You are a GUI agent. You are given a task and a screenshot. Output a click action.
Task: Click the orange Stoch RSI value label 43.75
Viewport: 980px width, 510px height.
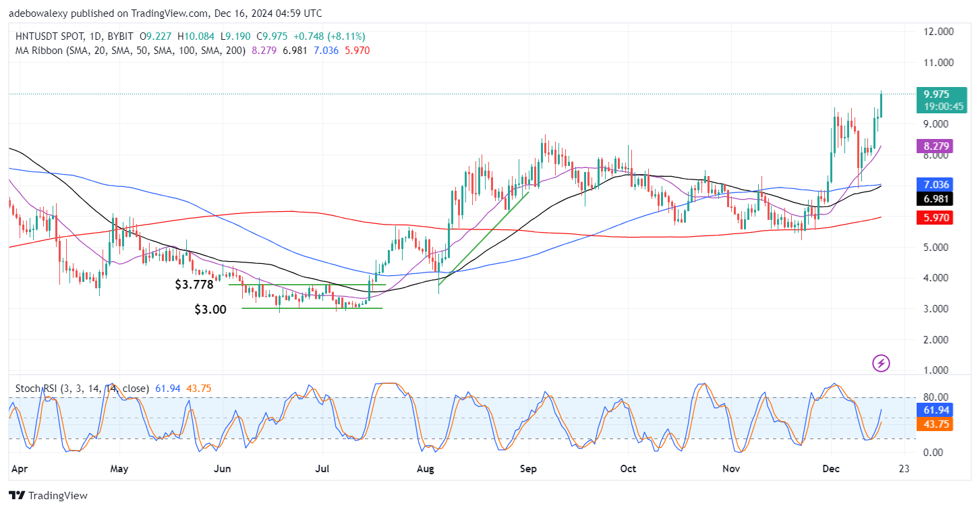coord(934,425)
